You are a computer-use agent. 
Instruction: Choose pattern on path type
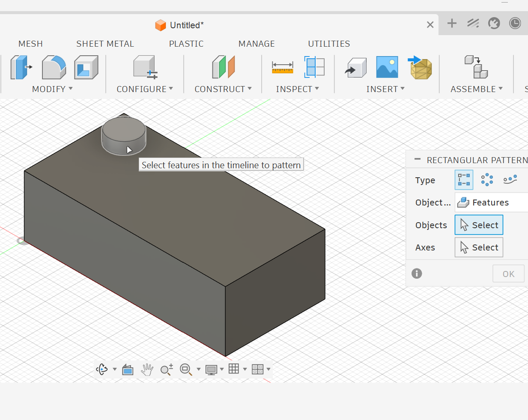(x=510, y=180)
